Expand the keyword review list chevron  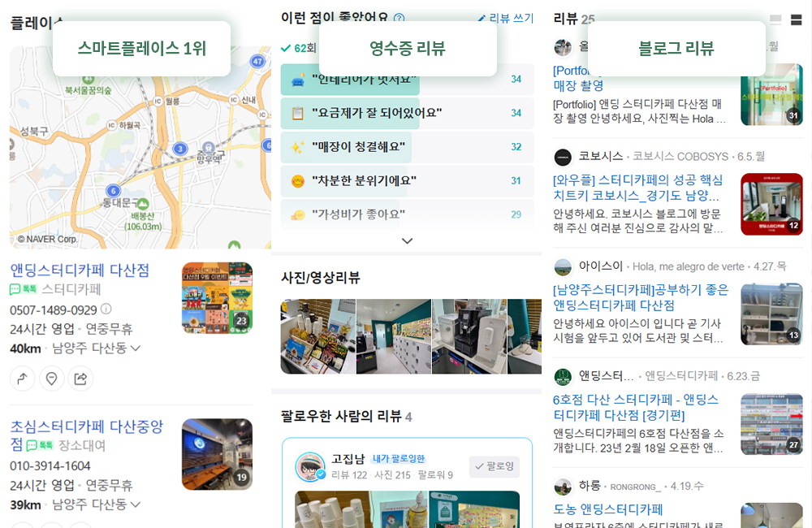pos(407,241)
